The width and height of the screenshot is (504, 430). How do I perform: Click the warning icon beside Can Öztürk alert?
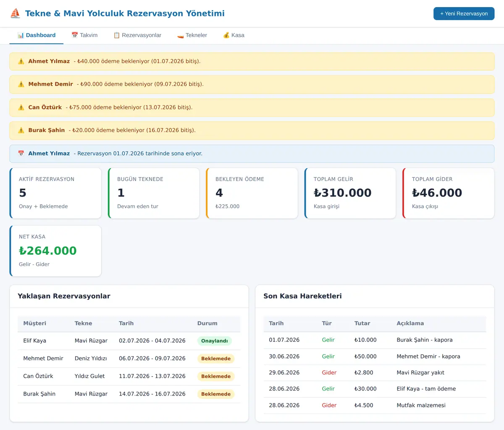point(21,107)
